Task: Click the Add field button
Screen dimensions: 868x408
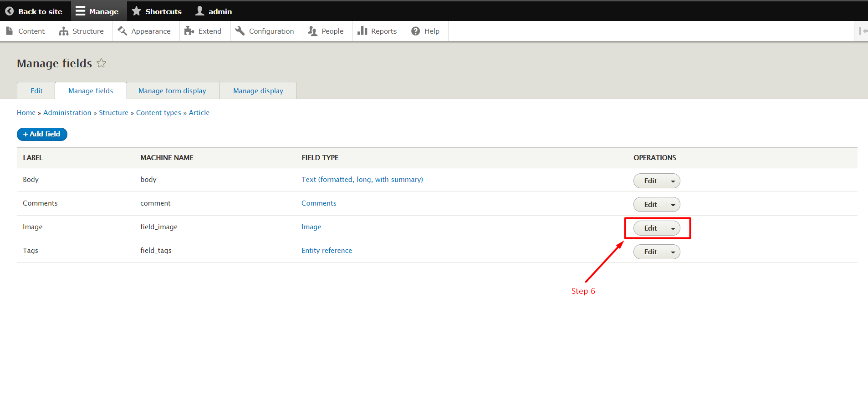Action: click(42, 134)
